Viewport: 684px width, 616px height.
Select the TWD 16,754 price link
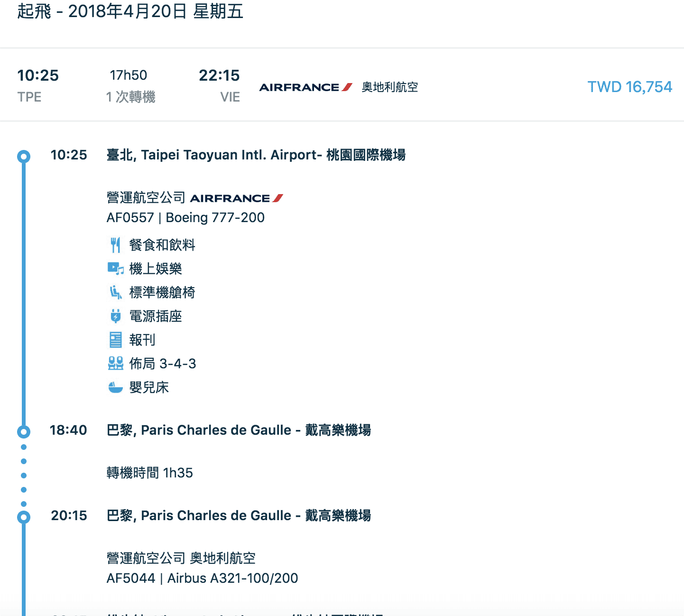pyautogui.click(x=630, y=87)
